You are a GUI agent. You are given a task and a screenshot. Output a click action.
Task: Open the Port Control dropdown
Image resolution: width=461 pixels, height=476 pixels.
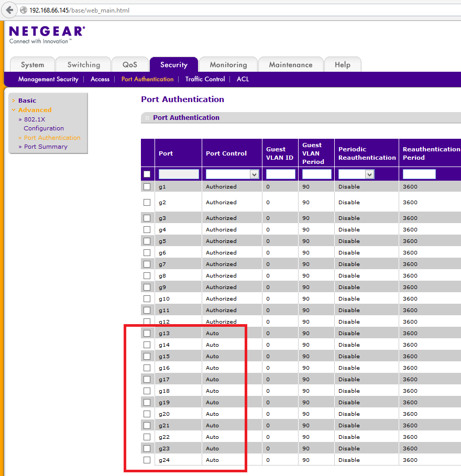click(232, 174)
